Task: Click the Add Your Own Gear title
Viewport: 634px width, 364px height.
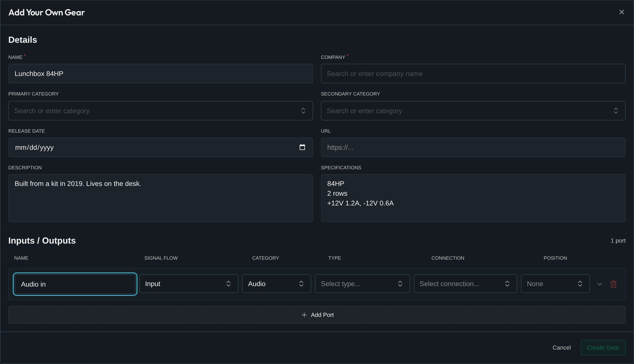Action: tap(46, 12)
